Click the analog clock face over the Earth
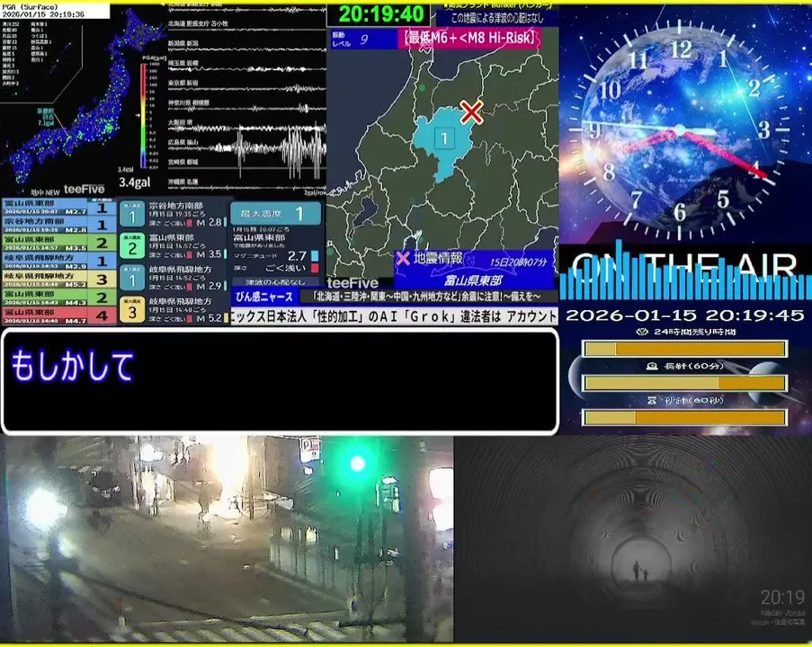812x647 pixels. click(x=680, y=129)
